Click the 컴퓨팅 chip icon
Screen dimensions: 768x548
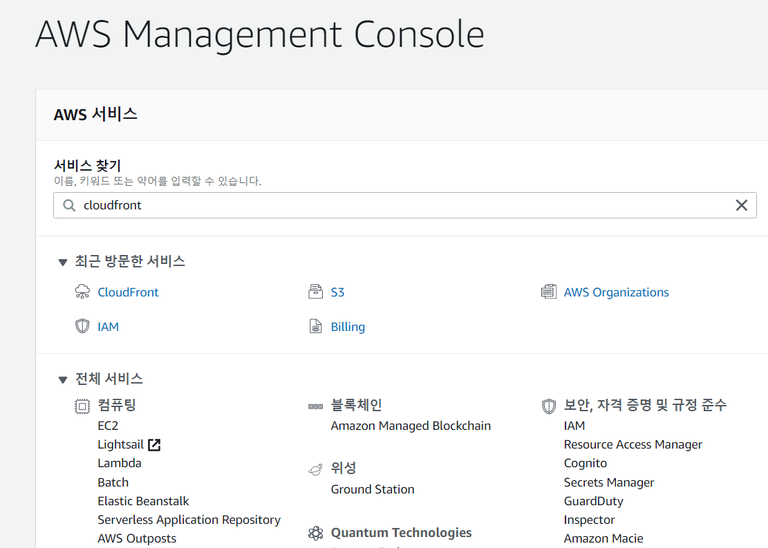[x=82, y=406]
